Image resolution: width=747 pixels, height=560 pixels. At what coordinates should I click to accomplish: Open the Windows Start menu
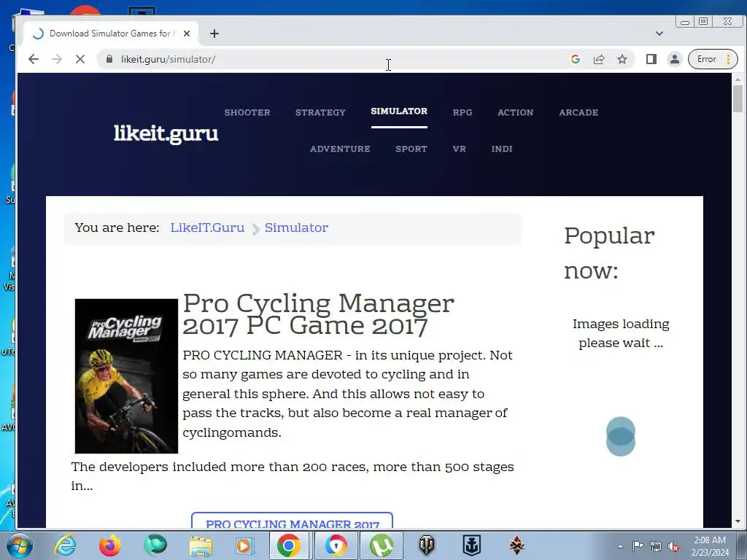pyautogui.click(x=20, y=545)
